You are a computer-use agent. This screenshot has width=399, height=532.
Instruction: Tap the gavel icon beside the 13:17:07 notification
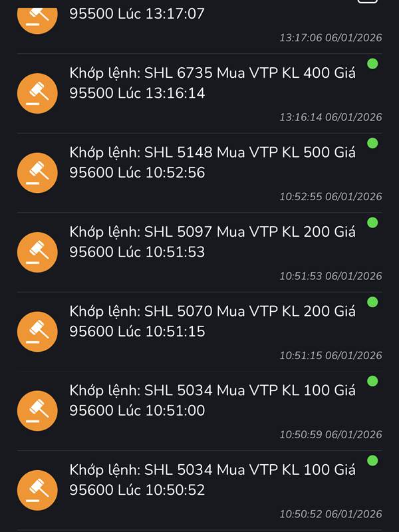point(37,17)
